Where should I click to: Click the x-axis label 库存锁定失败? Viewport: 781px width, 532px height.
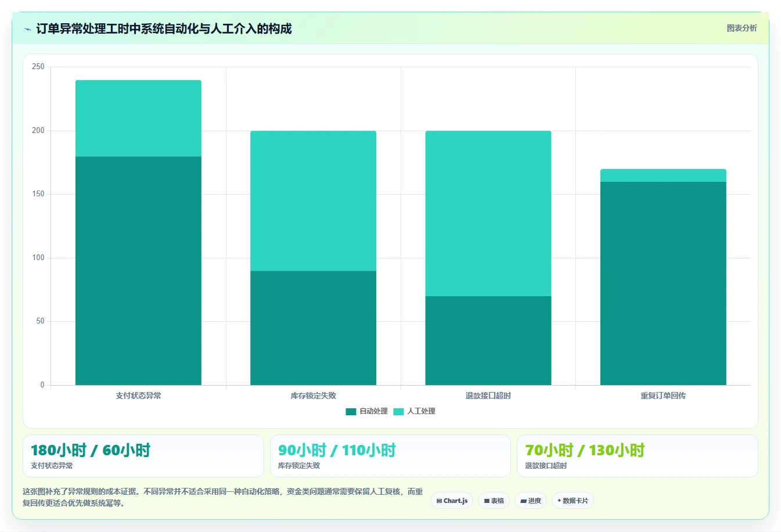[x=313, y=396]
